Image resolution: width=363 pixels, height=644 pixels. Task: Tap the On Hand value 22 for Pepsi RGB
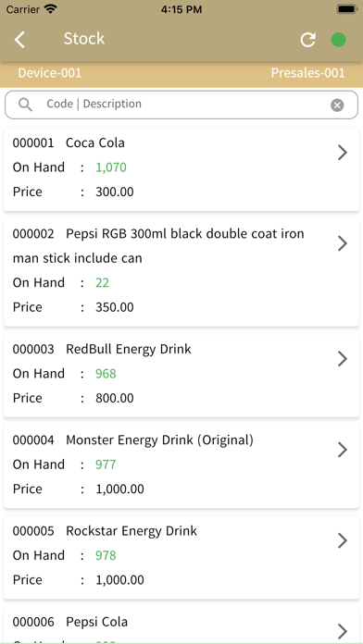103,282
